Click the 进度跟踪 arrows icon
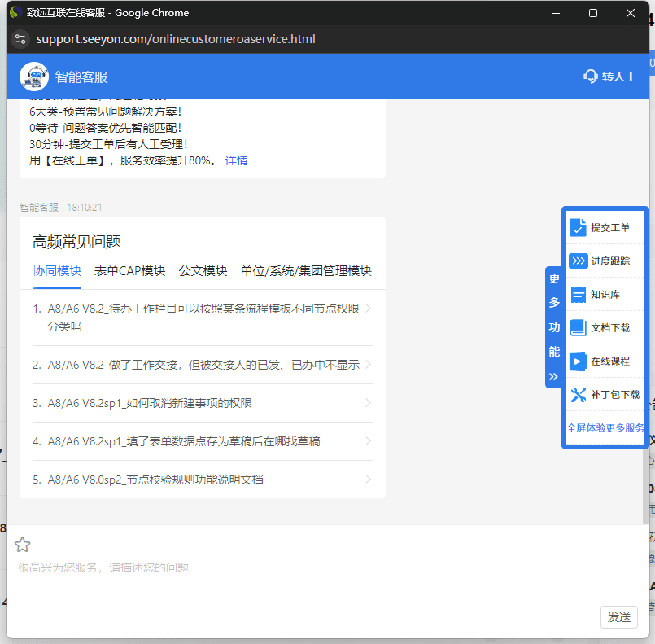 [x=579, y=261]
